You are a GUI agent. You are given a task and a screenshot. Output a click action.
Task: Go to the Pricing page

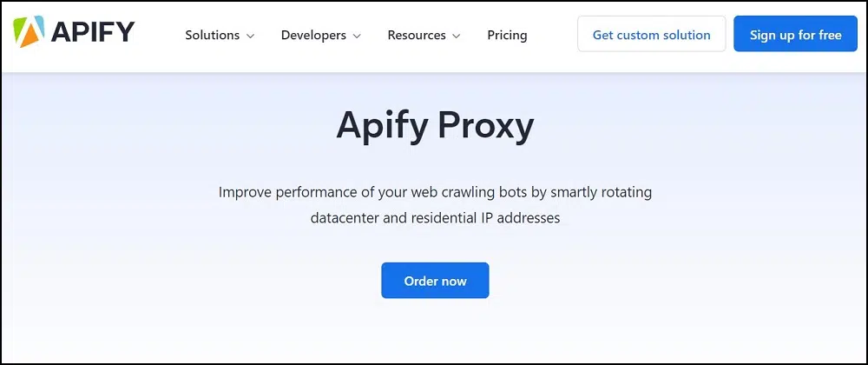click(507, 36)
